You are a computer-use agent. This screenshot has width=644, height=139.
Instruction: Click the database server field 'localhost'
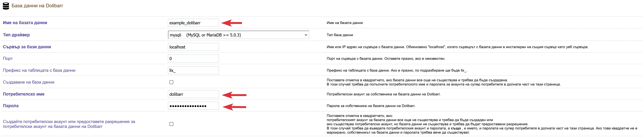[193, 47]
